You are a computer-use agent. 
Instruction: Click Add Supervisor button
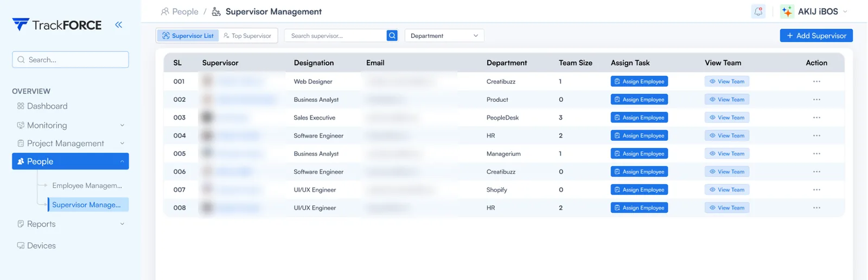tap(816, 36)
